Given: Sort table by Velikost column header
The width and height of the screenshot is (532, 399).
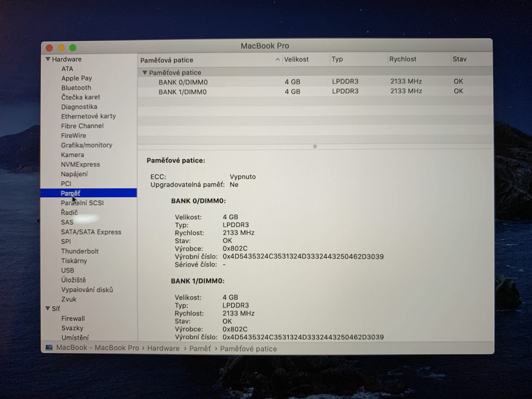Looking at the screenshot, I should pos(296,59).
